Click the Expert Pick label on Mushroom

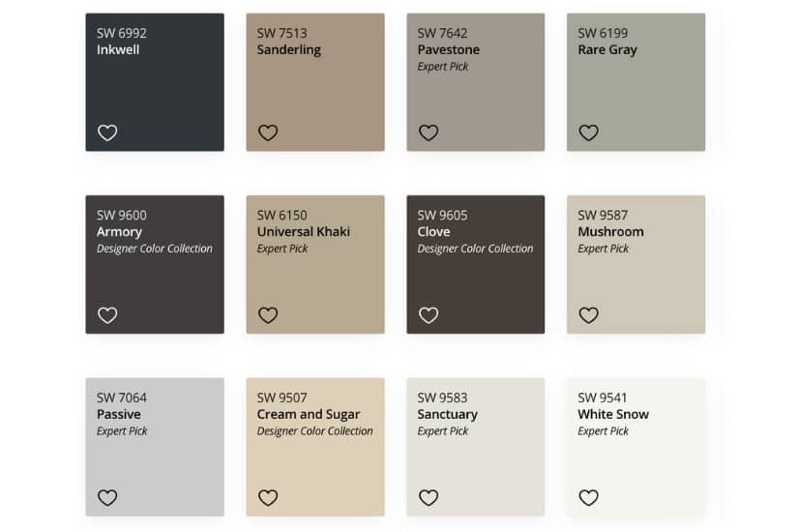pyautogui.click(x=603, y=249)
